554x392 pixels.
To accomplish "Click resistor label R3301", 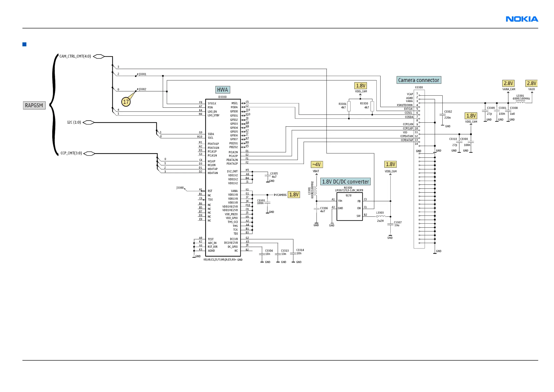I will [x=342, y=104].
